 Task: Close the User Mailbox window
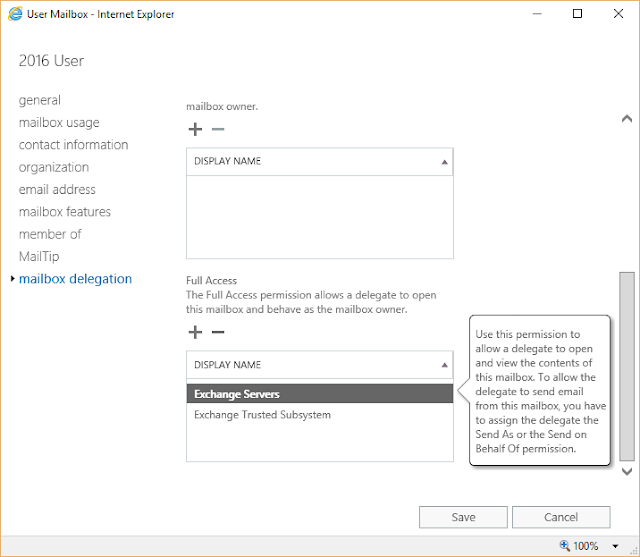coord(618,14)
